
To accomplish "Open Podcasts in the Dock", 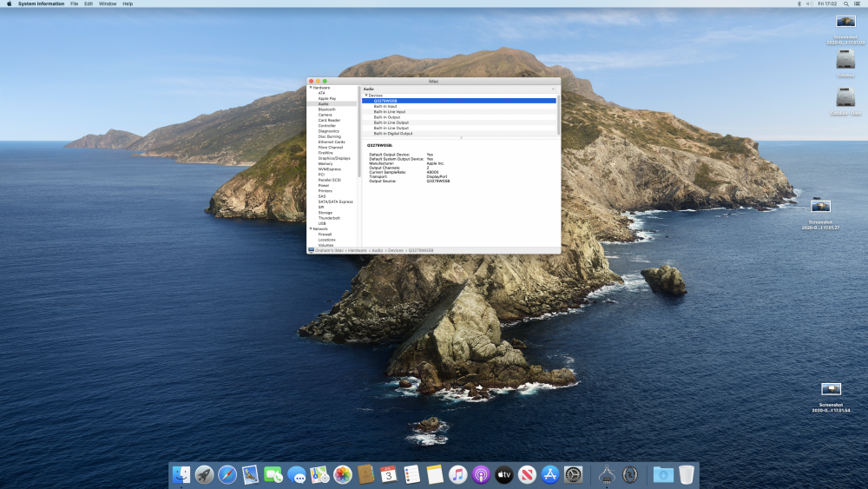I will tap(481, 474).
